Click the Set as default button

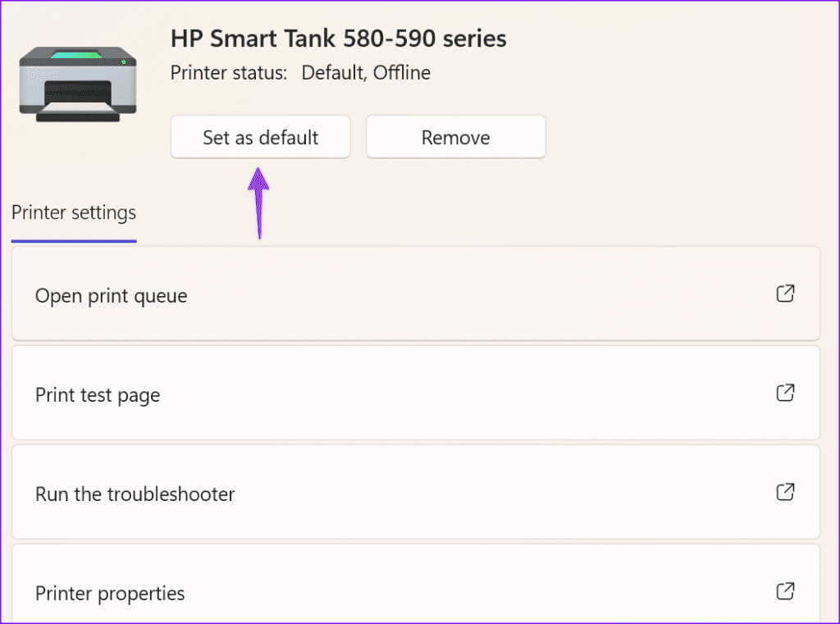click(260, 137)
